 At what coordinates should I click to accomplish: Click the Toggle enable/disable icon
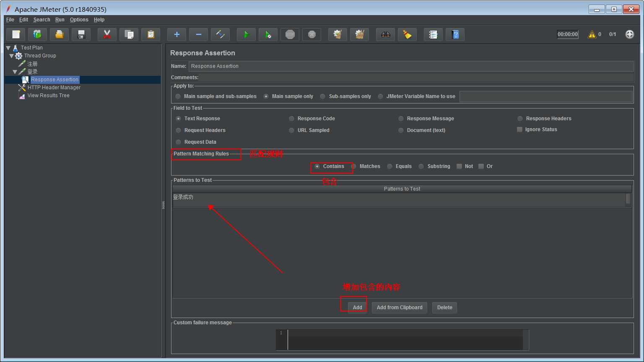click(x=220, y=34)
